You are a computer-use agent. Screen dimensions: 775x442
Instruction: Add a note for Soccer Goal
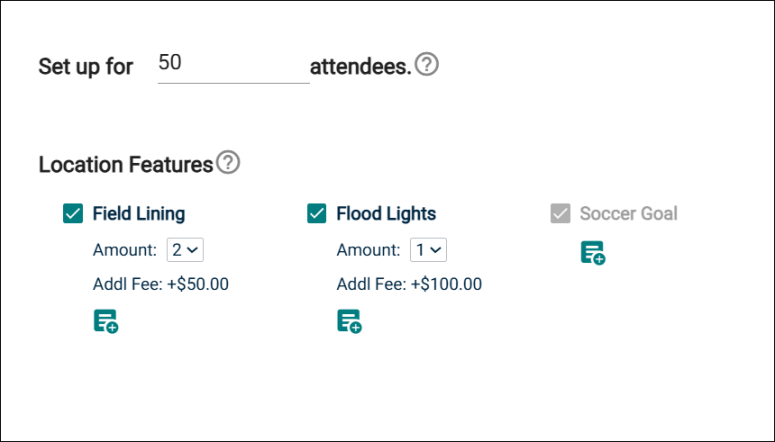(x=593, y=253)
